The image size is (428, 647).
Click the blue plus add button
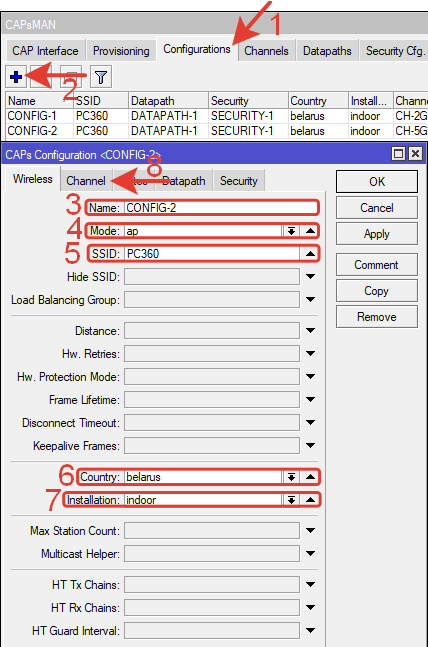click(16, 77)
